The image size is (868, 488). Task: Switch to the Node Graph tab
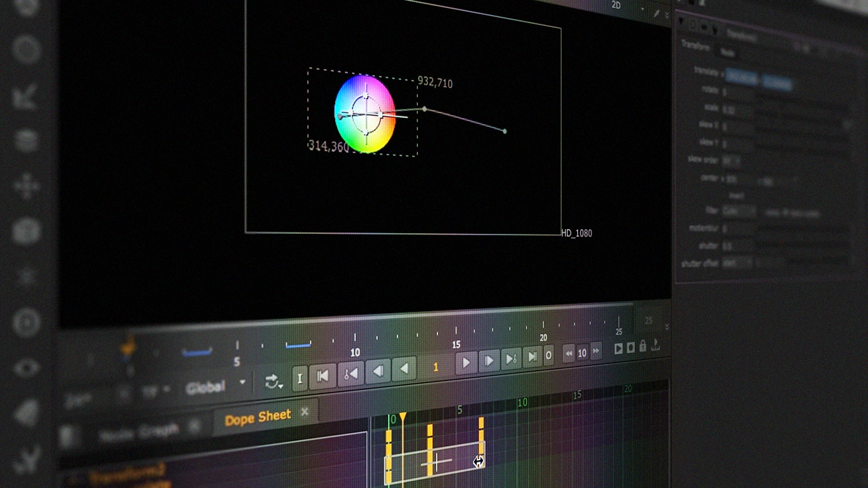click(139, 431)
